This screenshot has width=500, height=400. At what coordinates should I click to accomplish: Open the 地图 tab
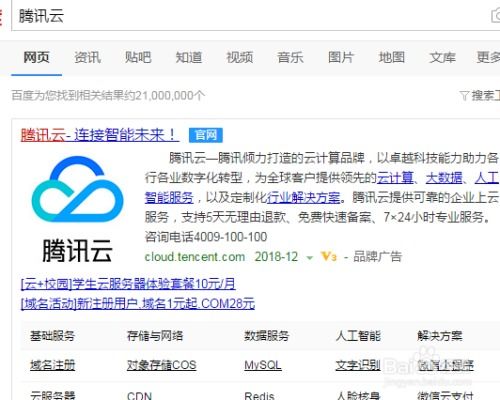coord(392,57)
